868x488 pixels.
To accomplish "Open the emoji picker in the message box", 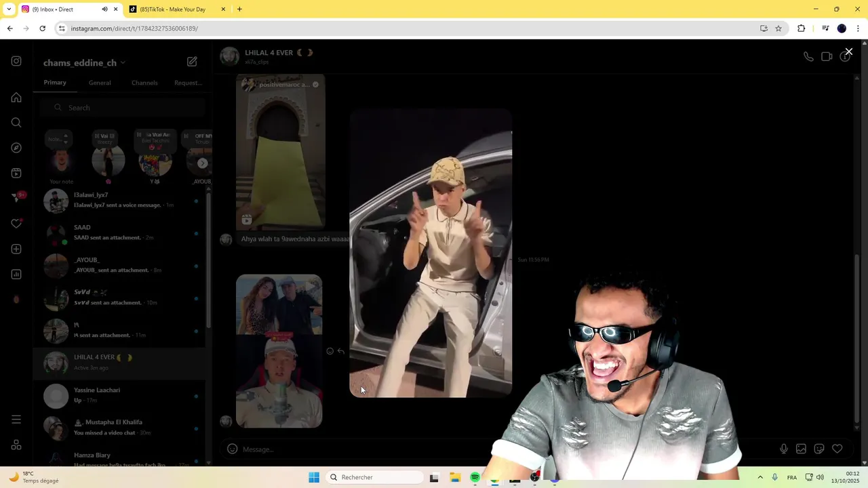I will [232, 449].
